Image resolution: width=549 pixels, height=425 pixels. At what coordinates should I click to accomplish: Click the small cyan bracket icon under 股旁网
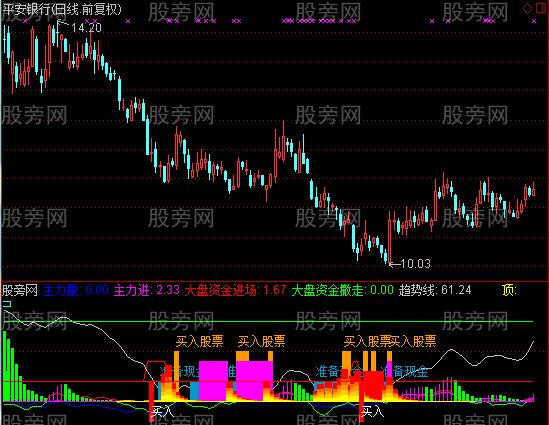pos(7,304)
